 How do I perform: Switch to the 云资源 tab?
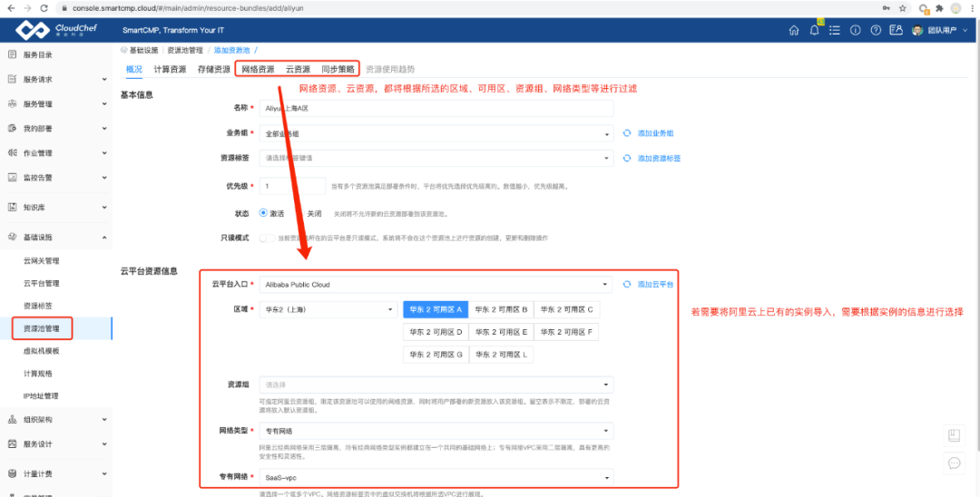point(299,69)
